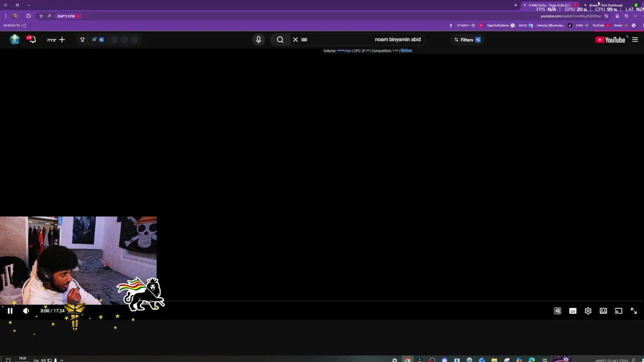
Task: Open on-screen keyboard icon in search box
Action: 304,39
